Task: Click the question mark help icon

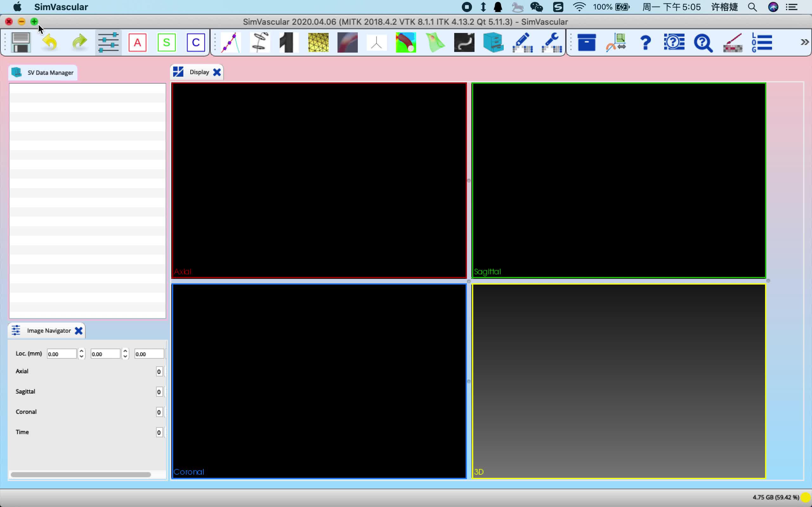Action: coord(645,42)
